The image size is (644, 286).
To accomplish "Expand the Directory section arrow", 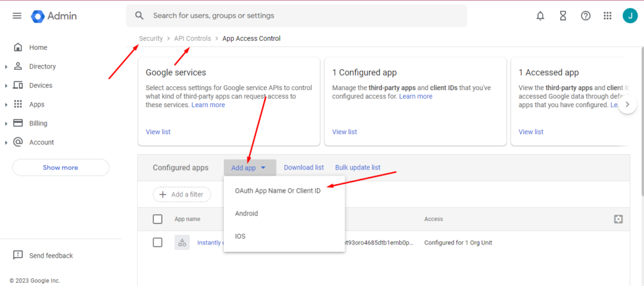I will click(6, 67).
